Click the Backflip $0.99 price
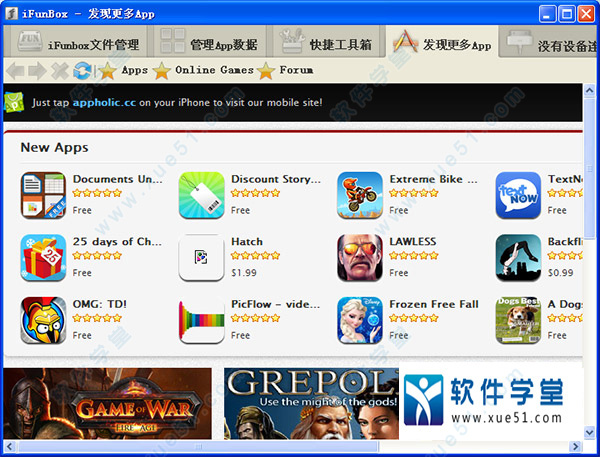The image size is (600, 457). tap(561, 273)
